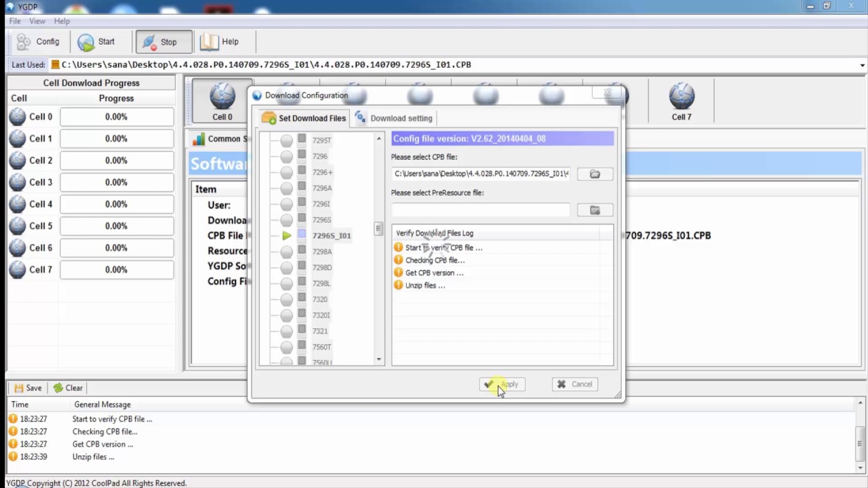Image resolution: width=868 pixels, height=488 pixels.
Task: Select model 7320I in the tree
Action: click(x=321, y=315)
